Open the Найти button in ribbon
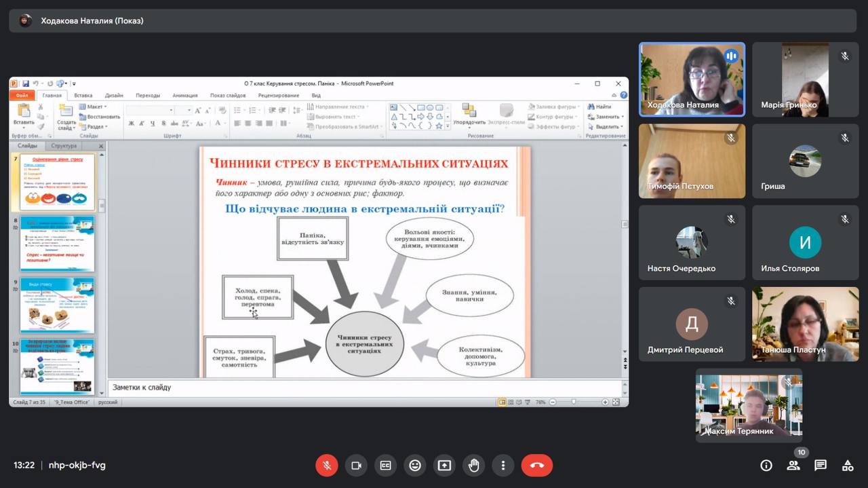 599,107
